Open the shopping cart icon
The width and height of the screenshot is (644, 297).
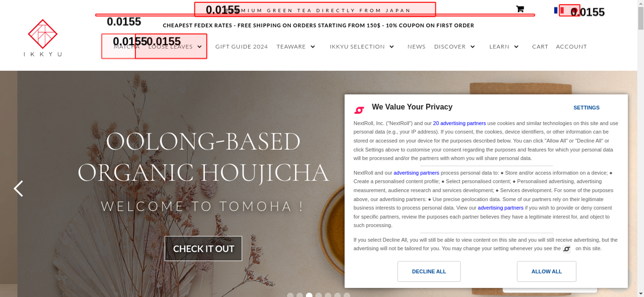520,9
